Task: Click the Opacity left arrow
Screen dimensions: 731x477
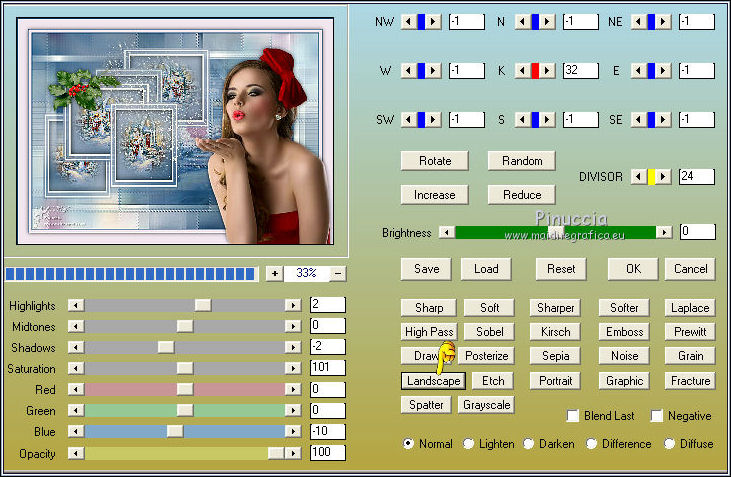Action: (76, 453)
